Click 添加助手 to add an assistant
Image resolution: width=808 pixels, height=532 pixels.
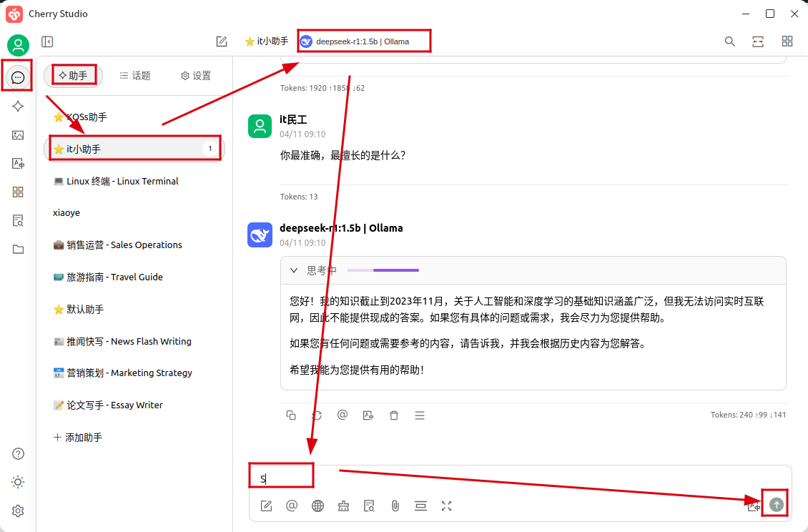click(x=78, y=437)
